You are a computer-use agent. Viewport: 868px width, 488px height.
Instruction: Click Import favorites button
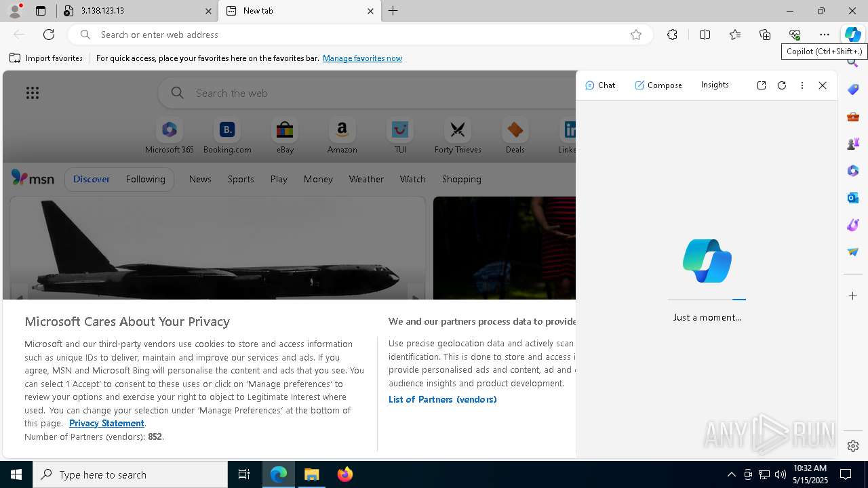[46, 58]
